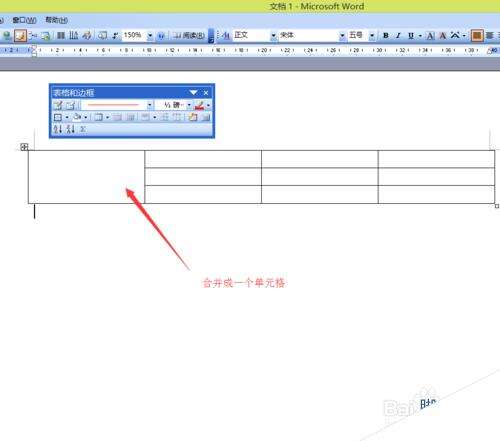Open the 帮助(H) menu
This screenshot has height=441, width=500.
pos(56,20)
